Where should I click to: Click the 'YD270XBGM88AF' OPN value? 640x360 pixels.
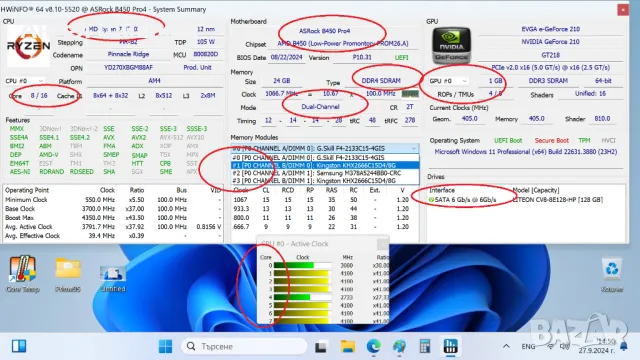pyautogui.click(x=128, y=67)
